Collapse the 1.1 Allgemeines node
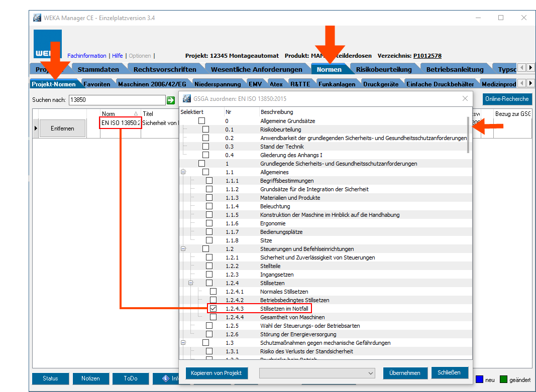 183,172
